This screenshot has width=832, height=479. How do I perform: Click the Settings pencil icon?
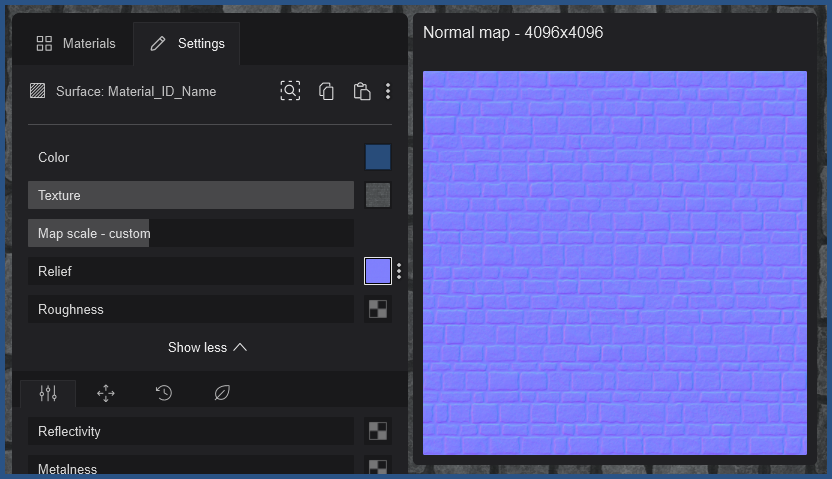click(158, 43)
